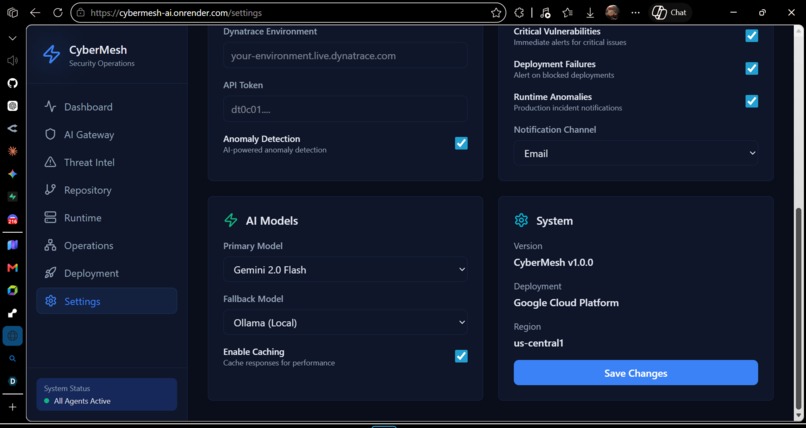This screenshot has width=806, height=428.
Task: Click the Dashboard pulse icon in sidebar
Action: [50, 106]
